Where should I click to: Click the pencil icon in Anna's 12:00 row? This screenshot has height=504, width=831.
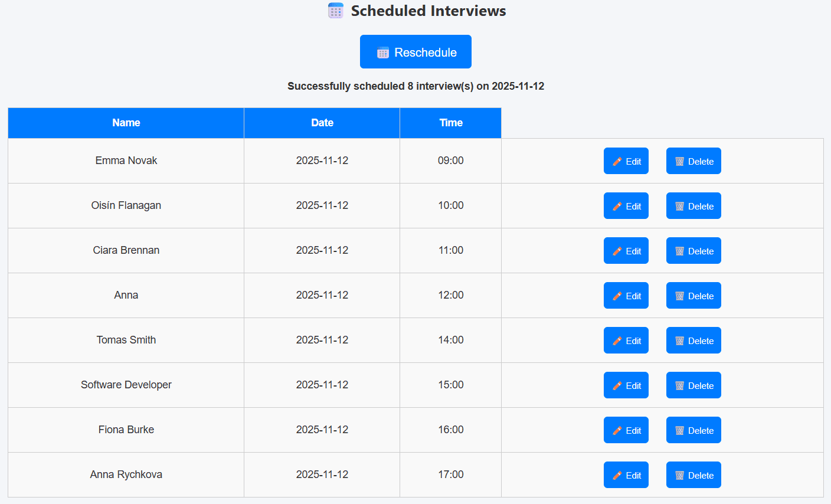pyautogui.click(x=617, y=296)
